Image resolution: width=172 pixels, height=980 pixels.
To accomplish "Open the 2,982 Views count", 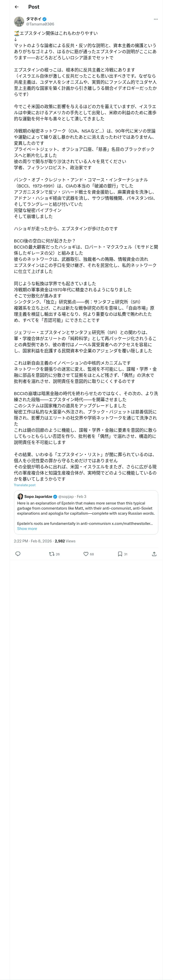I will pyautogui.click(x=65, y=541).
